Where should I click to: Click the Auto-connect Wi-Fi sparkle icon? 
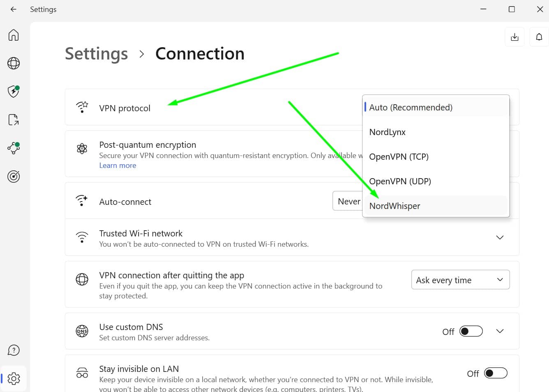pyautogui.click(x=82, y=201)
